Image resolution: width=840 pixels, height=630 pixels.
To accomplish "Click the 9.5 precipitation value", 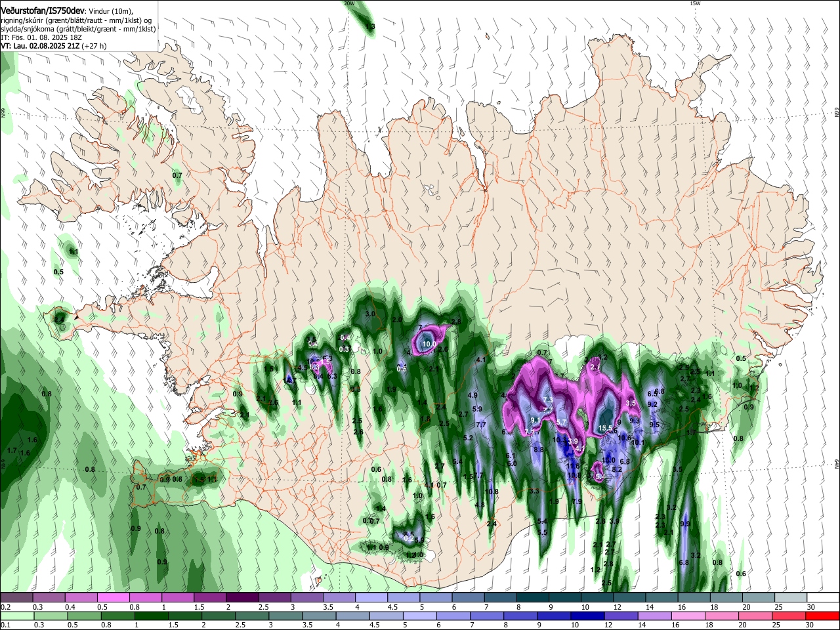I will [654, 425].
